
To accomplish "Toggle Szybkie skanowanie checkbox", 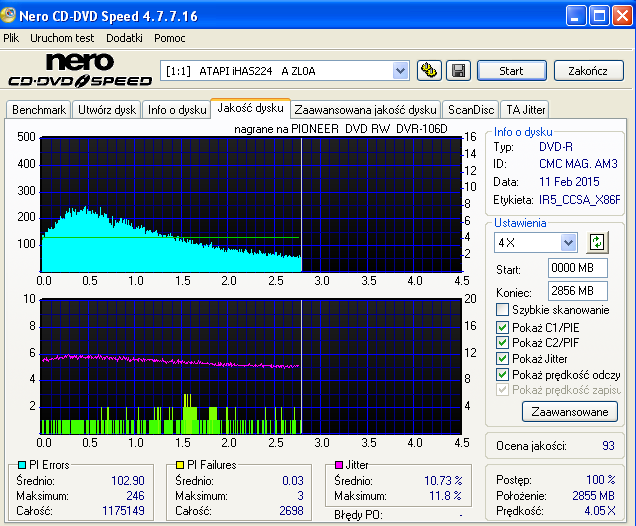I will pos(502,310).
